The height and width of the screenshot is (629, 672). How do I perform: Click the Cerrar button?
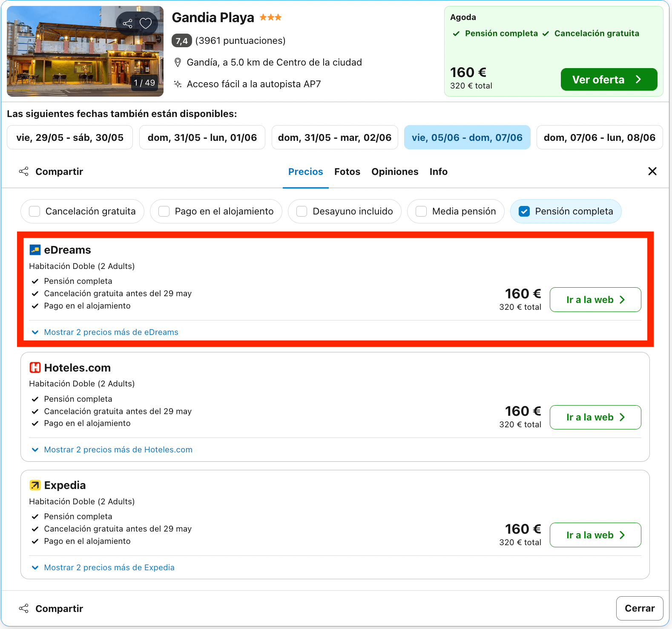coord(640,609)
